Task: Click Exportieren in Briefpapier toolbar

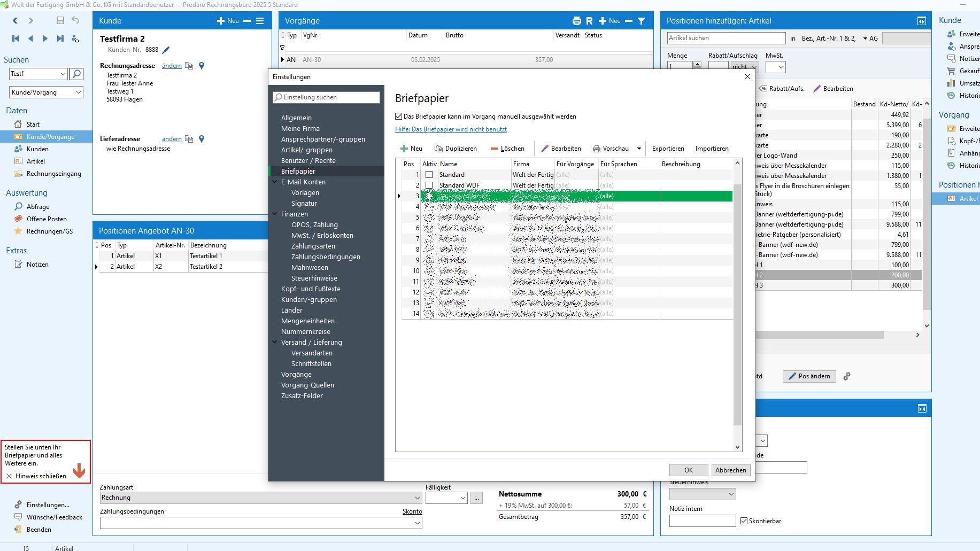Action: pos(668,149)
